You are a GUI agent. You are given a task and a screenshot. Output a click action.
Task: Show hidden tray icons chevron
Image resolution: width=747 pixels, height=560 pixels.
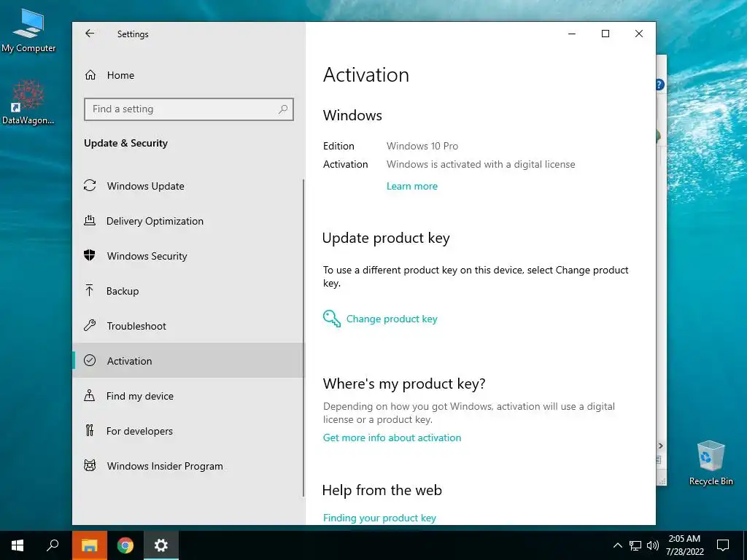pyautogui.click(x=617, y=545)
